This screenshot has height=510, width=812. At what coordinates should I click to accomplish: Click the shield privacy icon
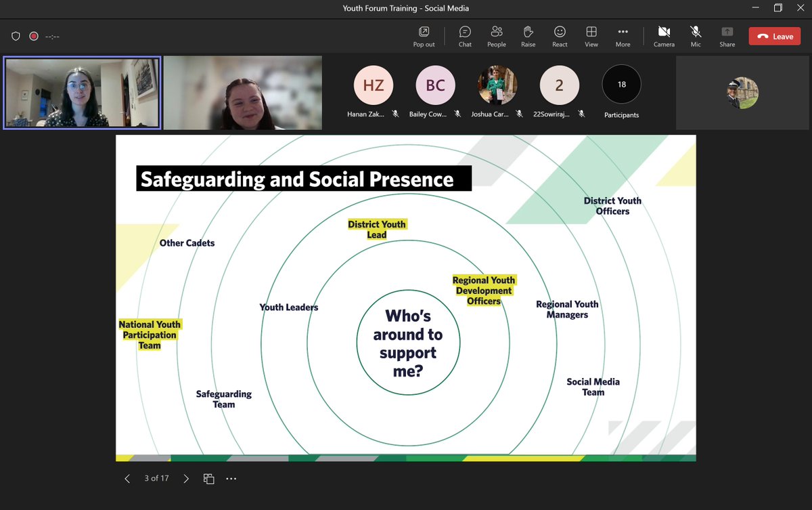(16, 37)
